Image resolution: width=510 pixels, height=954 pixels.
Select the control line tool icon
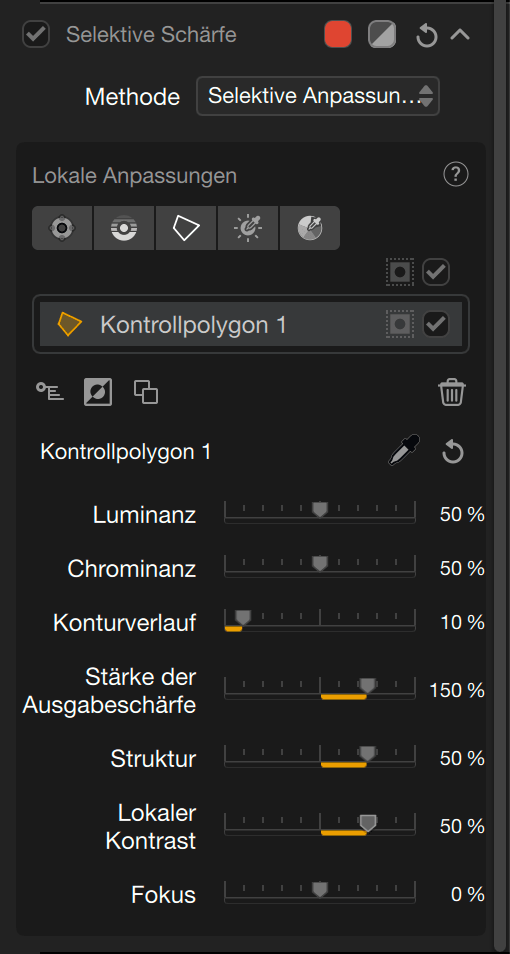coord(124,228)
